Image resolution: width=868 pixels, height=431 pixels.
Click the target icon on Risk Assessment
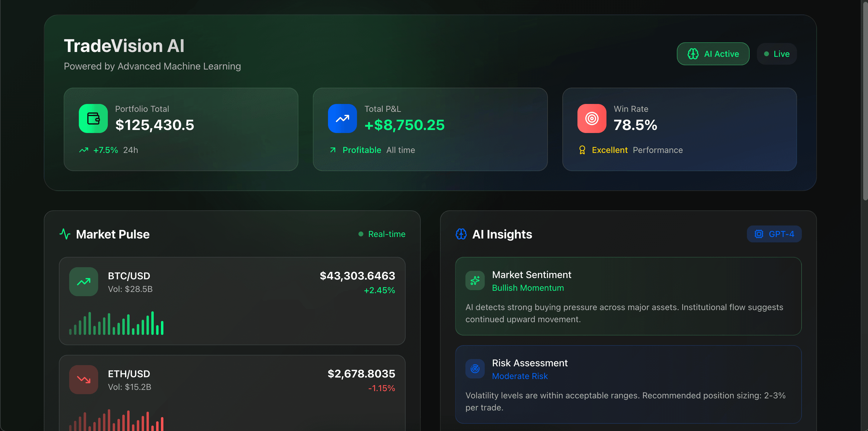tap(475, 369)
